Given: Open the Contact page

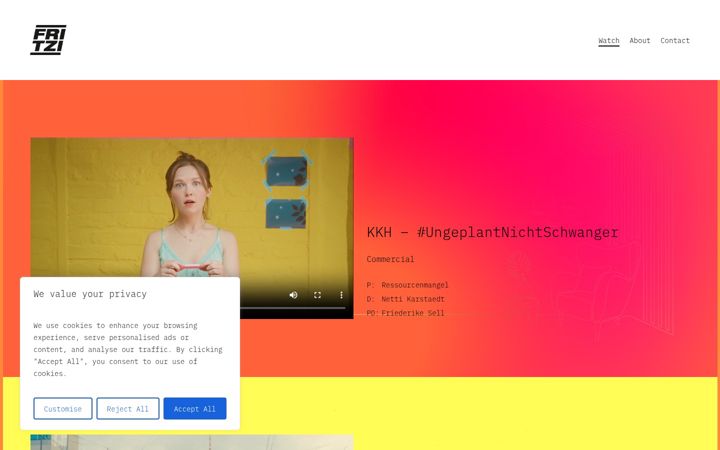Looking at the screenshot, I should (675, 40).
